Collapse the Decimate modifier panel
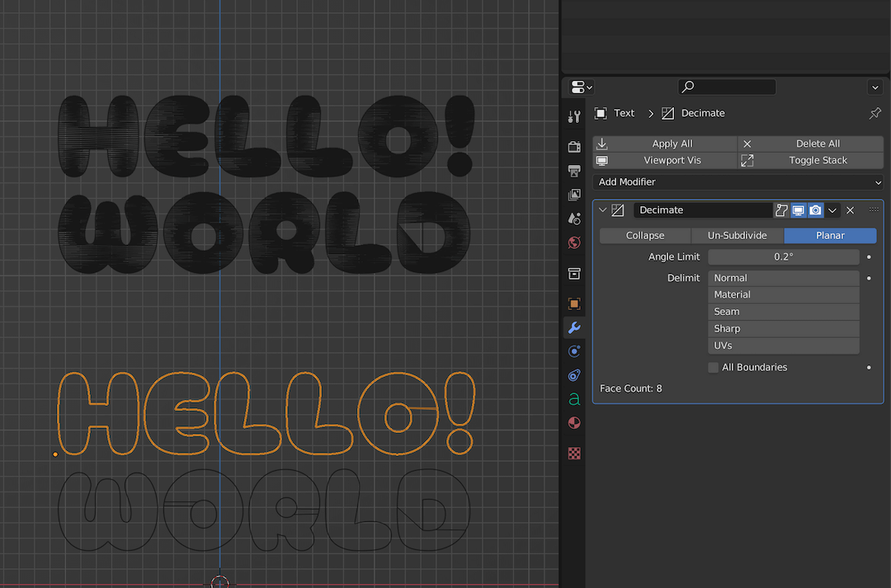891x588 pixels. tap(602, 209)
